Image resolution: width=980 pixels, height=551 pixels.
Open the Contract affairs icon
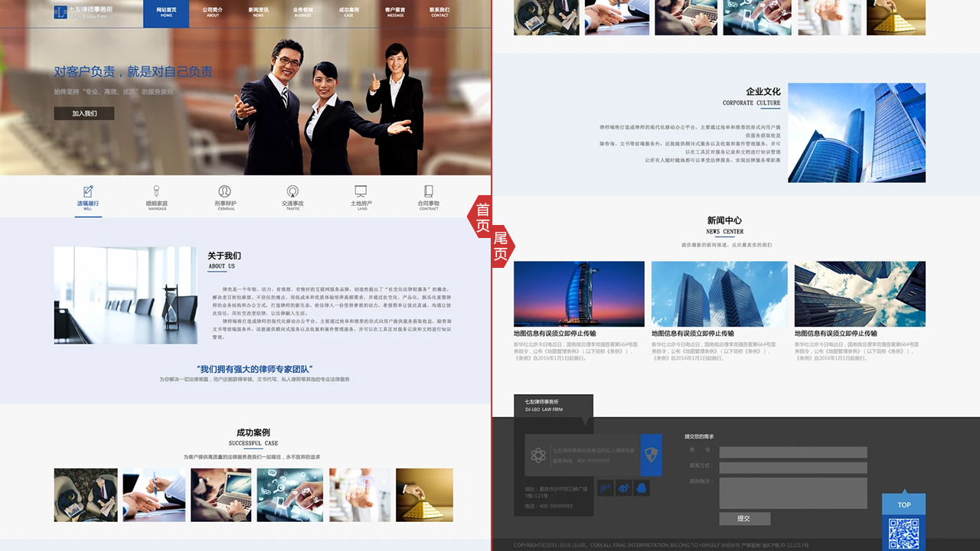point(429,191)
